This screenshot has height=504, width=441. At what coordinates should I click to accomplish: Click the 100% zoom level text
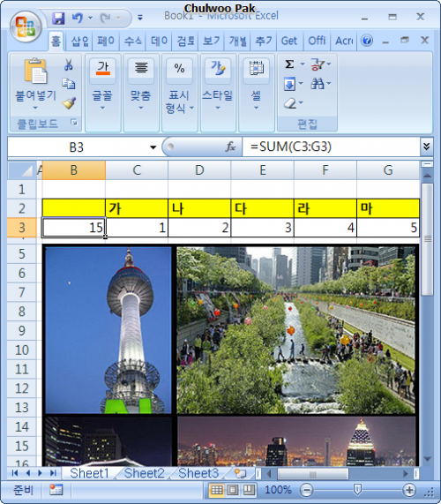[x=278, y=490]
